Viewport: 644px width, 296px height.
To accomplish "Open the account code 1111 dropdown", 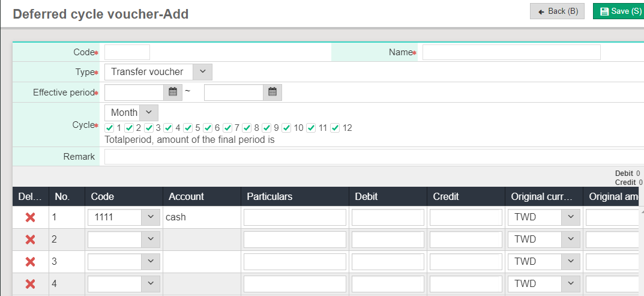I will coord(150,217).
